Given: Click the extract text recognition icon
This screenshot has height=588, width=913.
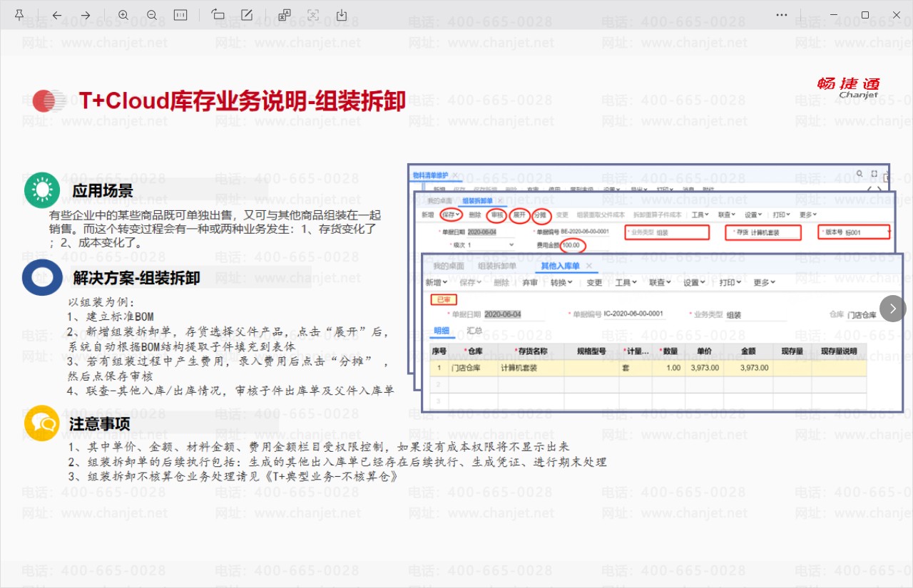Looking at the screenshot, I should point(313,15).
